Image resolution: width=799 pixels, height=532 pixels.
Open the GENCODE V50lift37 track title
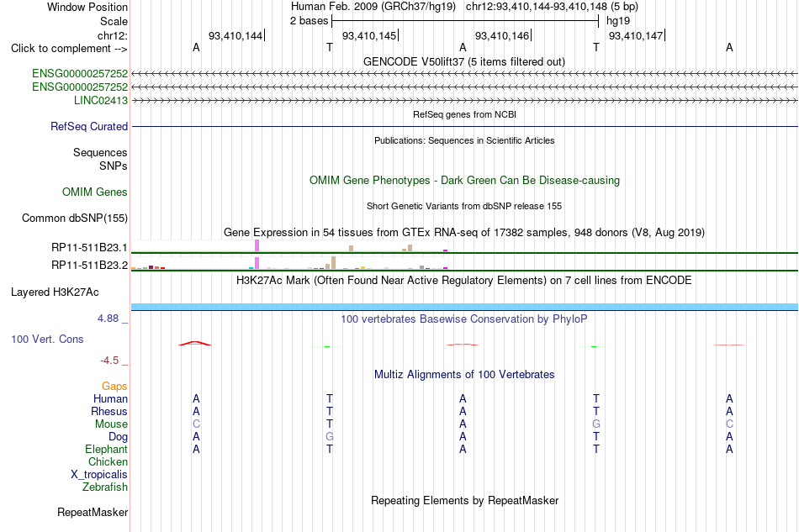click(463, 61)
